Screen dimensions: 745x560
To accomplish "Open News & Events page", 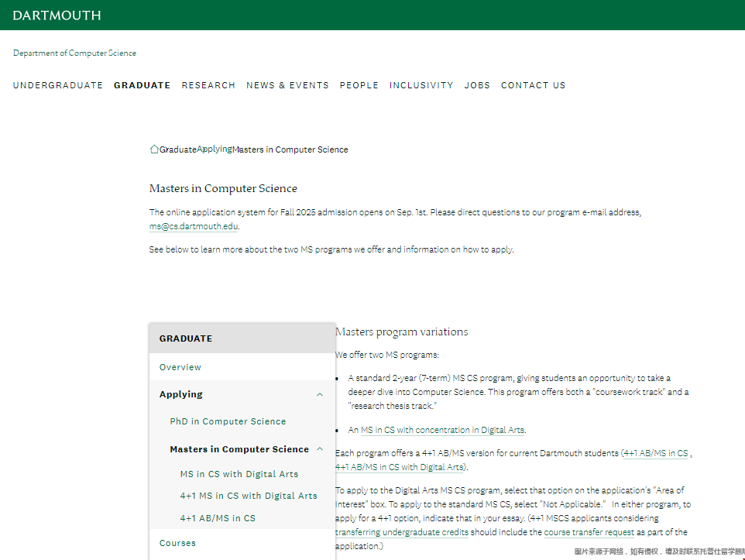I will [287, 85].
